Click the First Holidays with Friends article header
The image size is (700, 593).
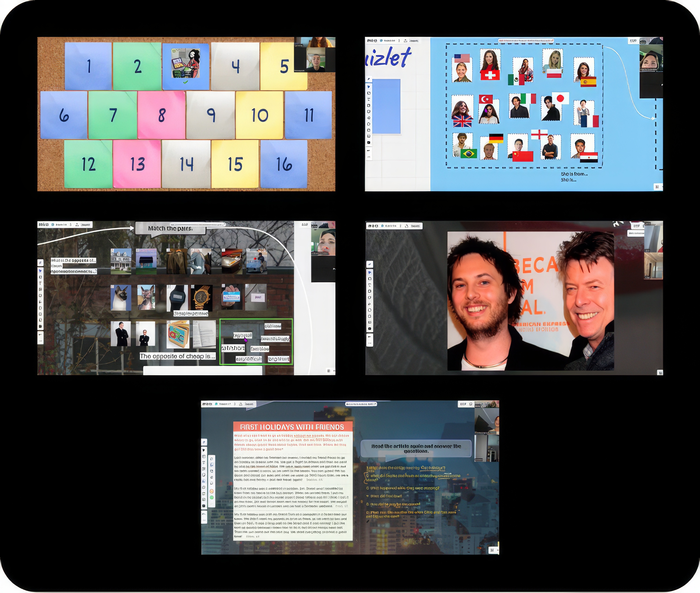click(x=293, y=427)
